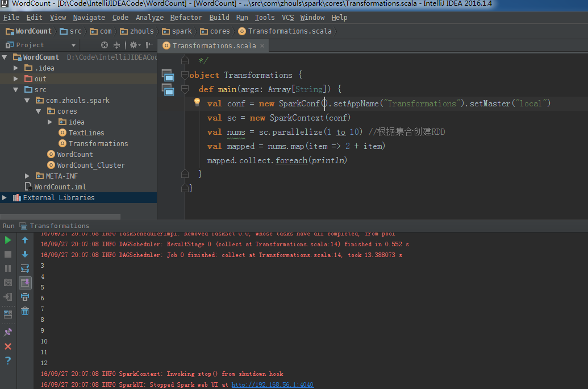
Task: Collapse the src folder arrow
Action: click(x=16, y=90)
